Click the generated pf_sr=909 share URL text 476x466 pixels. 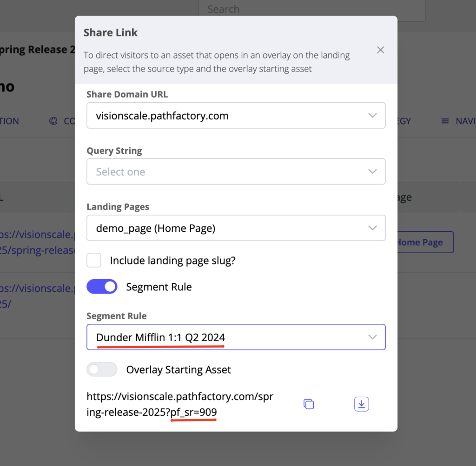coord(180,404)
